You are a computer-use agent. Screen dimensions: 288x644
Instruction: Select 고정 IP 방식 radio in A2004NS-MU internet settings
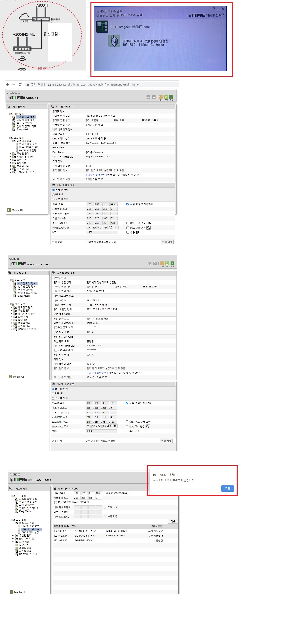coord(53,399)
